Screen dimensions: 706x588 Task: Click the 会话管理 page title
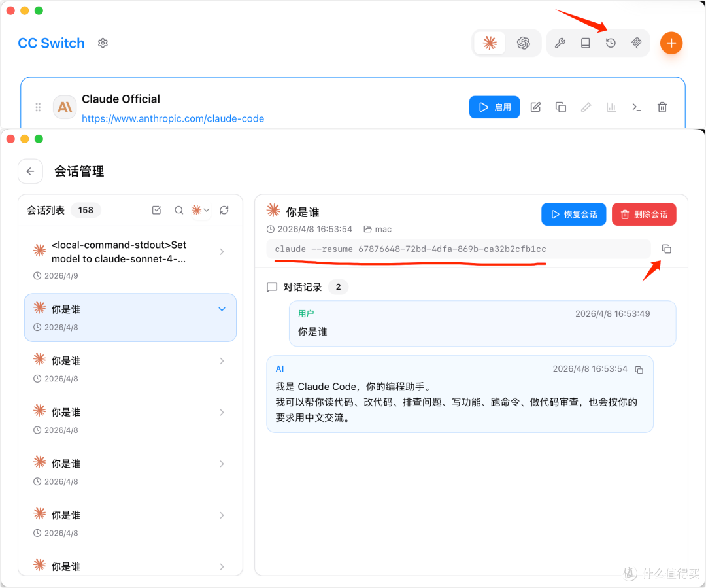79,171
